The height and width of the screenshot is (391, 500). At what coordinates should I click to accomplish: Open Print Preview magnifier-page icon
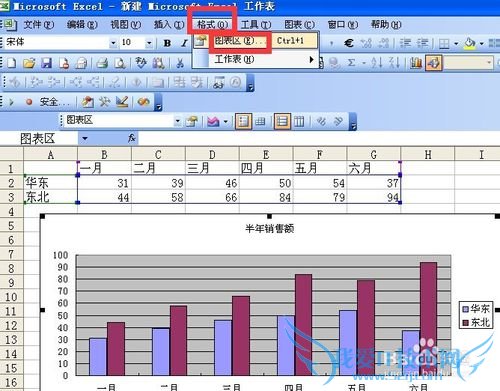[x=120, y=63]
